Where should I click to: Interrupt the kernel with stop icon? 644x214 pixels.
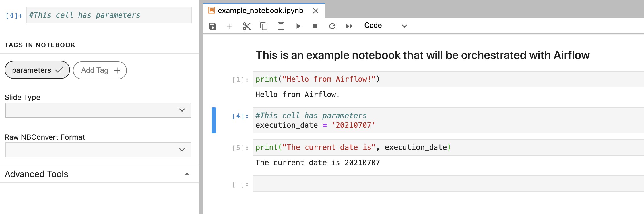point(315,26)
